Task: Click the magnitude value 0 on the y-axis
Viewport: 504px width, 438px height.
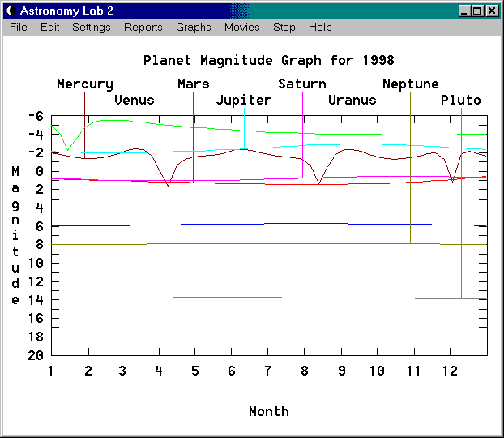Action: [40, 171]
